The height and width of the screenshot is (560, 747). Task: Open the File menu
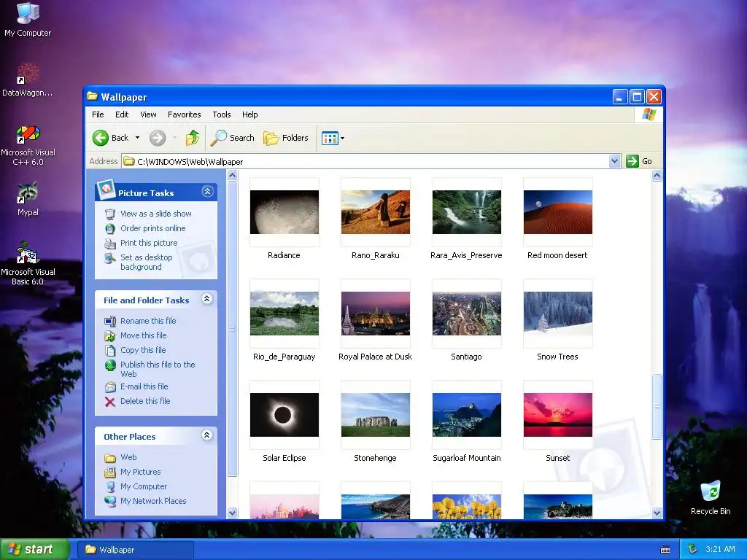click(x=98, y=114)
